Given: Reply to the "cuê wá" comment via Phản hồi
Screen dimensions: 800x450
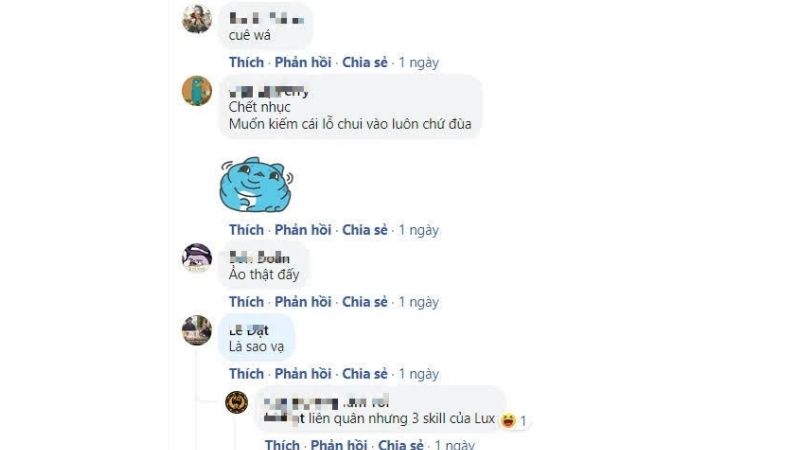Looking at the screenshot, I should coord(303,62).
